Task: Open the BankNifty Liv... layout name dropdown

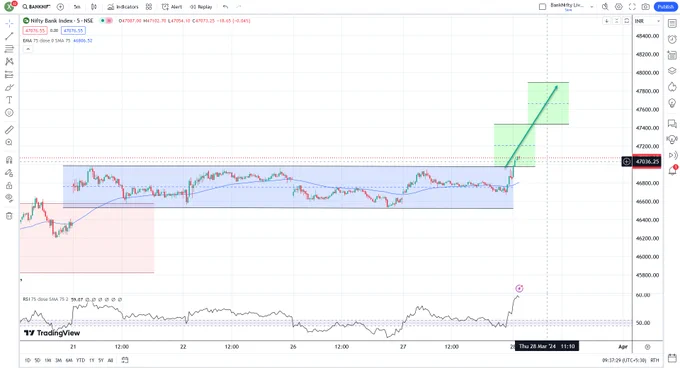Action: 571,7
